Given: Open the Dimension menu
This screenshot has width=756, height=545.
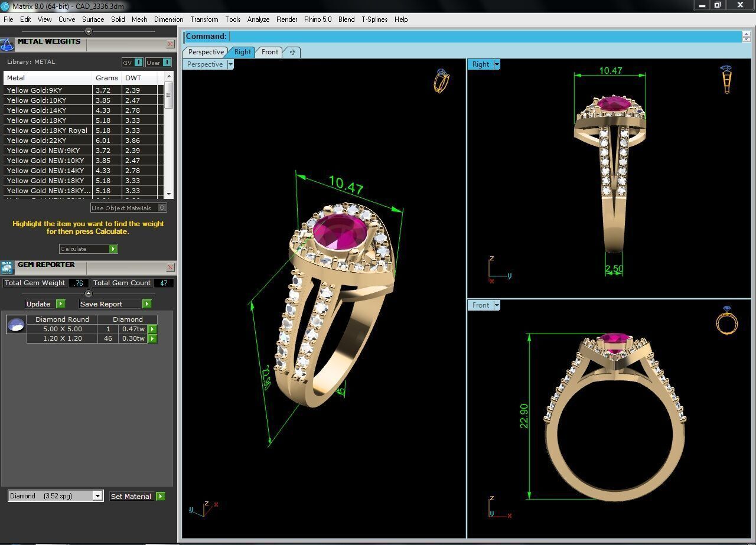Looking at the screenshot, I should pyautogui.click(x=168, y=19).
